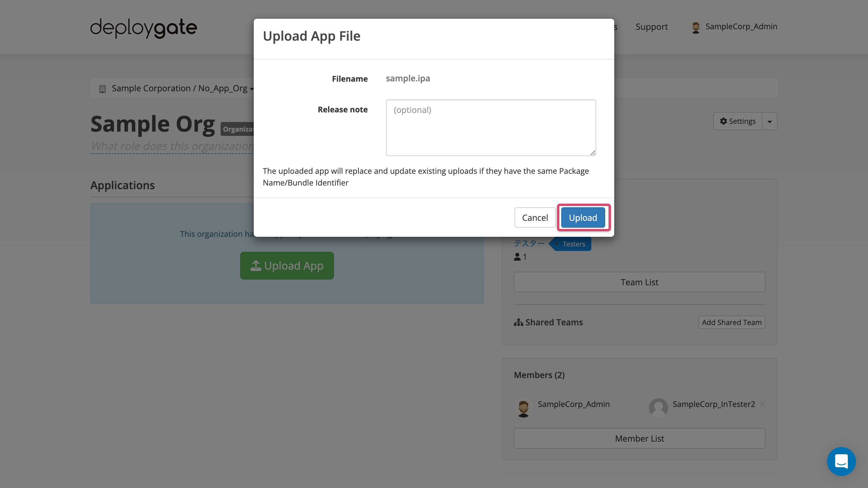The width and height of the screenshot is (868, 488).
Task: Click the Upload App green button
Action: [287, 265]
